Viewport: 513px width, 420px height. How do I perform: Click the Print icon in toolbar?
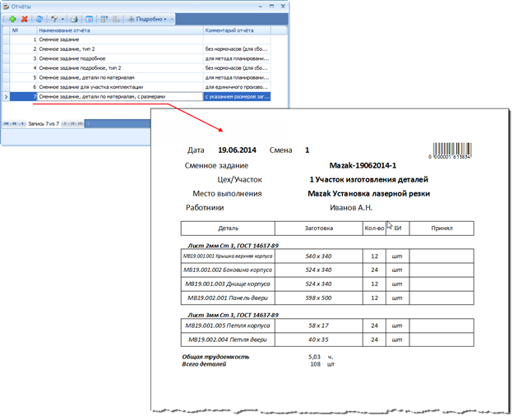coord(75,17)
